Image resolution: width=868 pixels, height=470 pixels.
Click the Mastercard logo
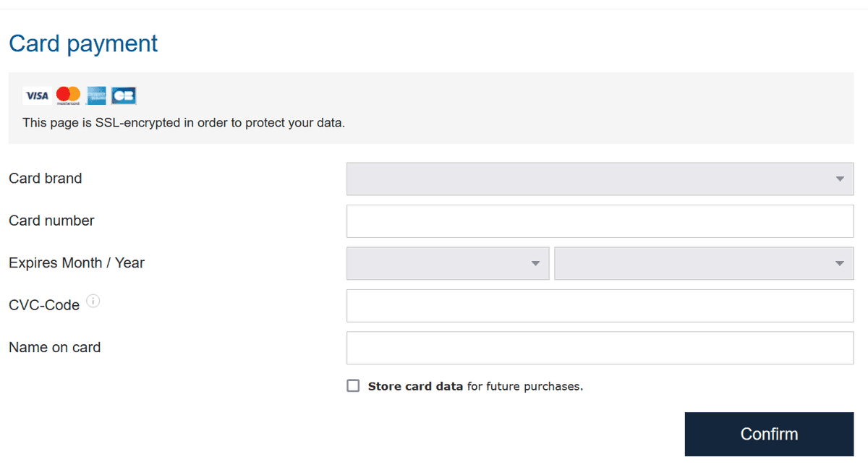68,95
